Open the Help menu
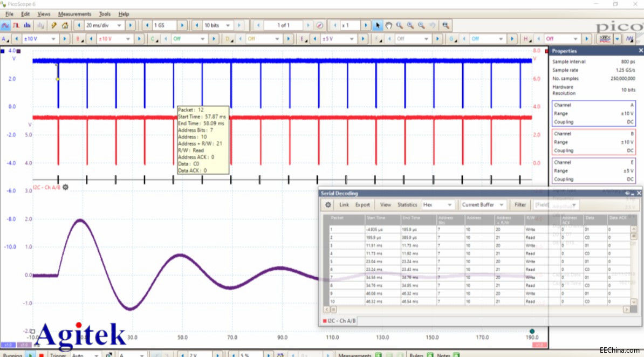Screen dimensions: 644x357 pyautogui.click(x=124, y=14)
